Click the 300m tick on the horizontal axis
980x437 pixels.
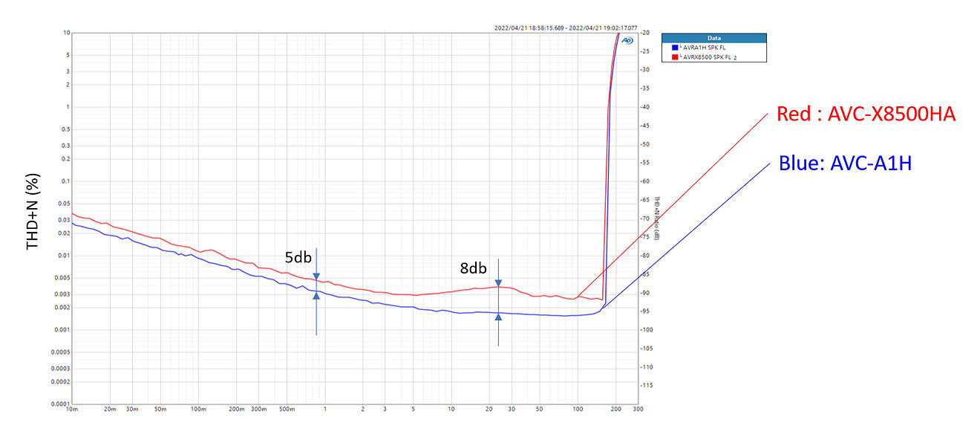pos(258,410)
